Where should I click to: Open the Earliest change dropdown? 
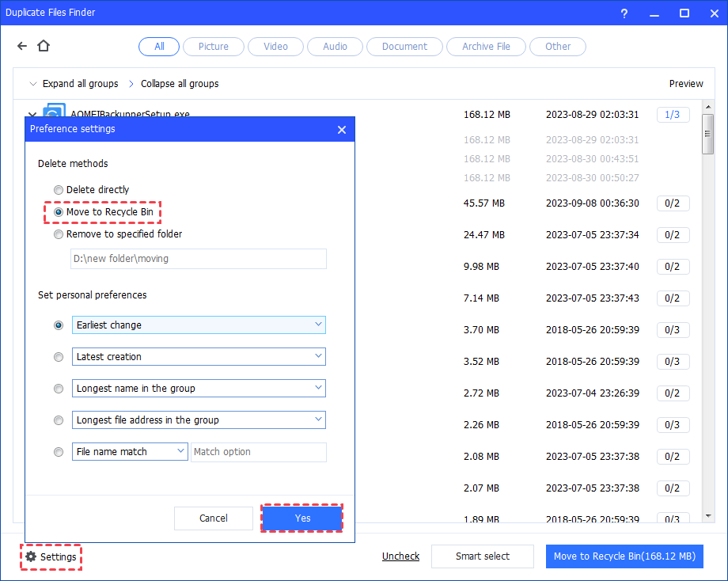point(199,325)
